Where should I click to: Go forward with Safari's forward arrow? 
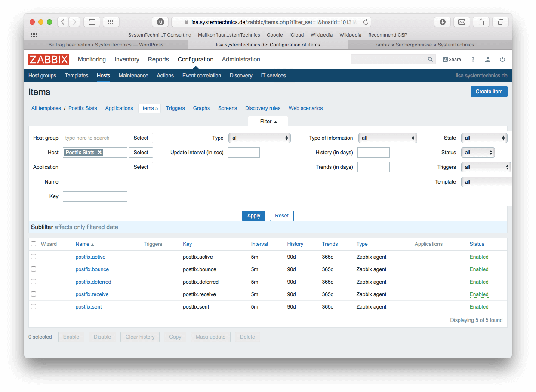point(74,22)
